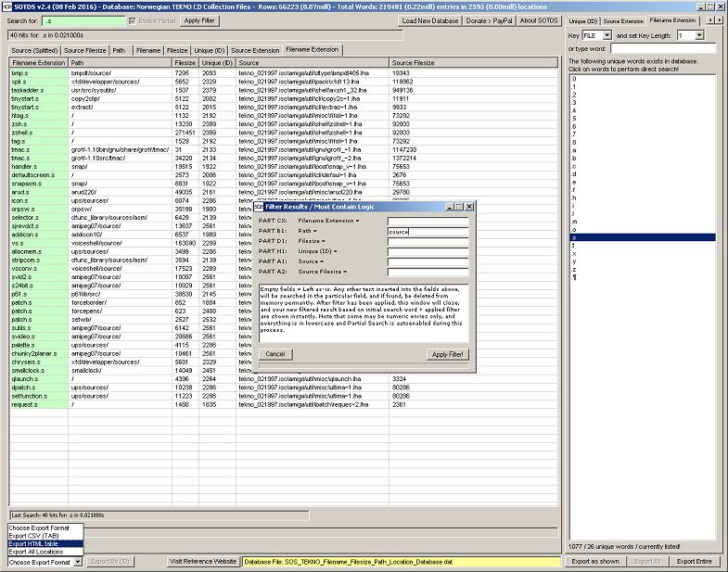This screenshot has width=728, height=572.
Task: Click the Filter Results dialog title icon
Action: pyautogui.click(x=259, y=207)
